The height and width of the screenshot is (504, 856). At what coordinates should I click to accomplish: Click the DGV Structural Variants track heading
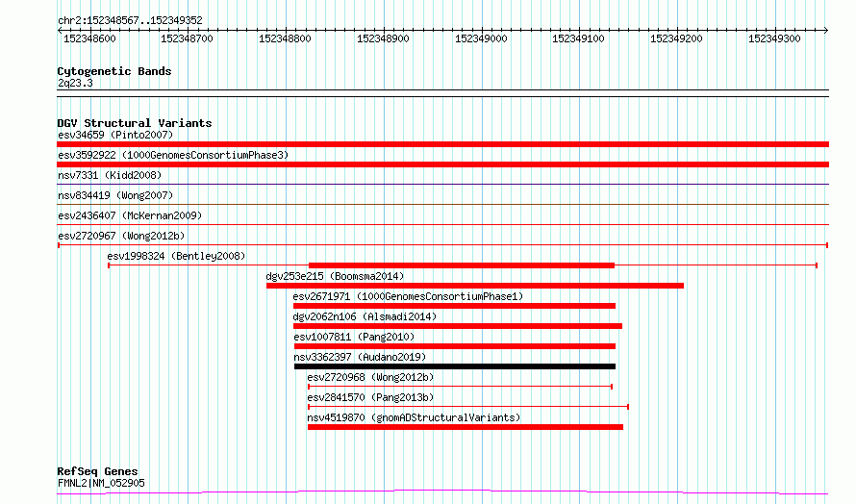pos(135,123)
